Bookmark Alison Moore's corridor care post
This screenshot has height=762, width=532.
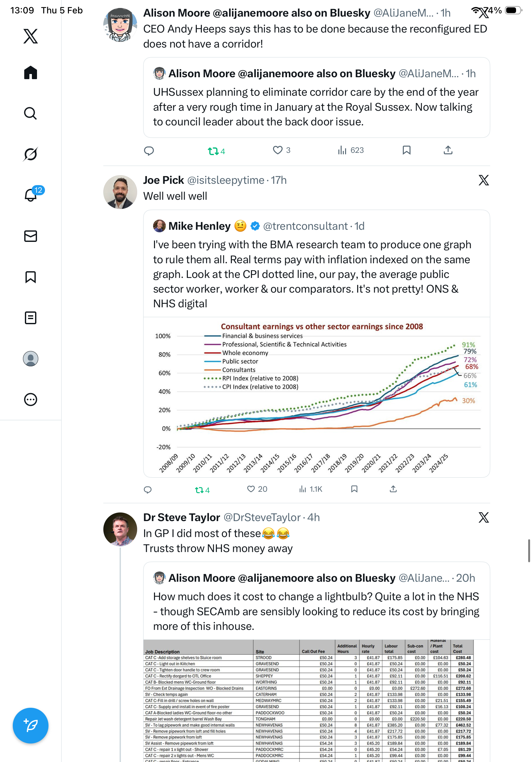(406, 150)
